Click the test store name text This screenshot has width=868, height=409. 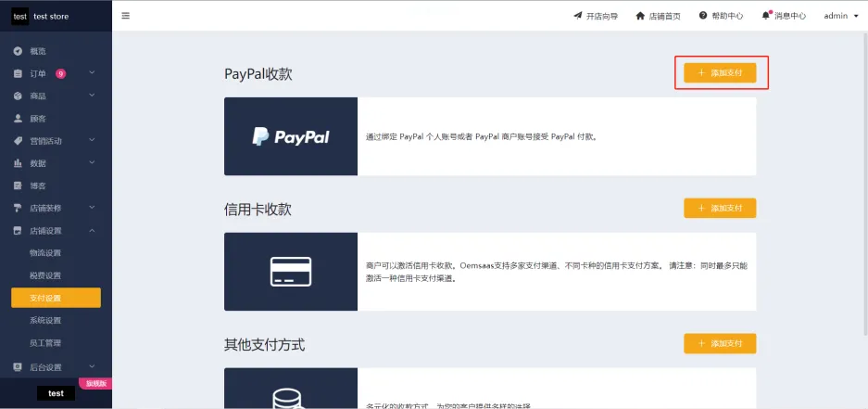coord(51,16)
